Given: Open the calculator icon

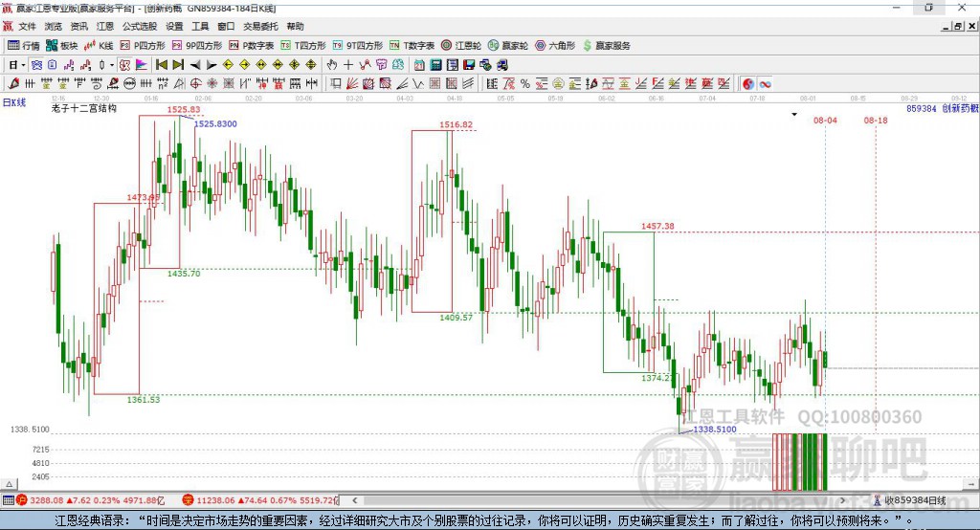Looking at the screenshot, I should point(435,65).
